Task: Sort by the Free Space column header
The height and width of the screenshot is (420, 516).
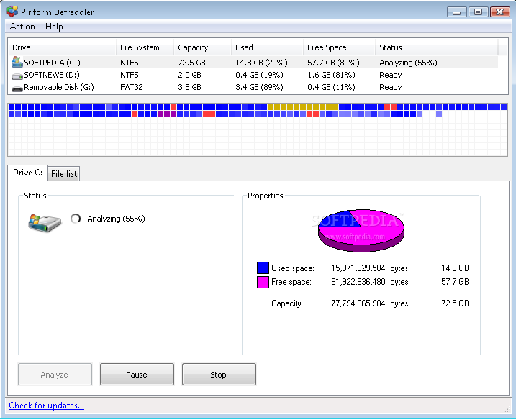Action: pos(339,47)
